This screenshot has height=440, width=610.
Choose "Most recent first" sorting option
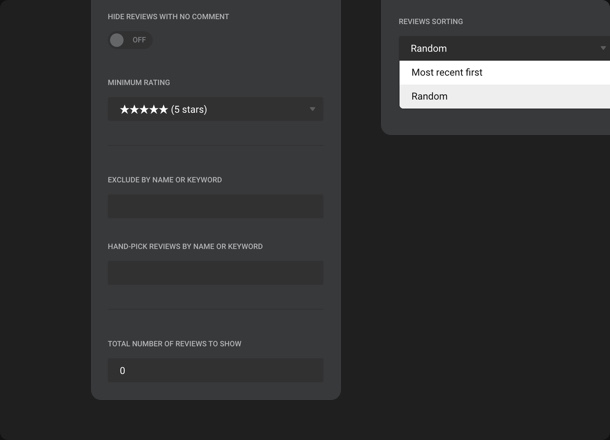point(447,72)
